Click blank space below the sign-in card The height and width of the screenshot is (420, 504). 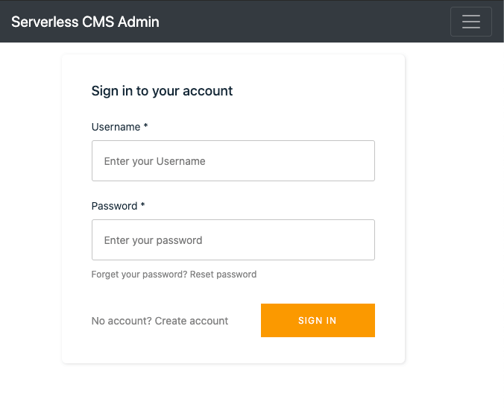click(x=233, y=393)
